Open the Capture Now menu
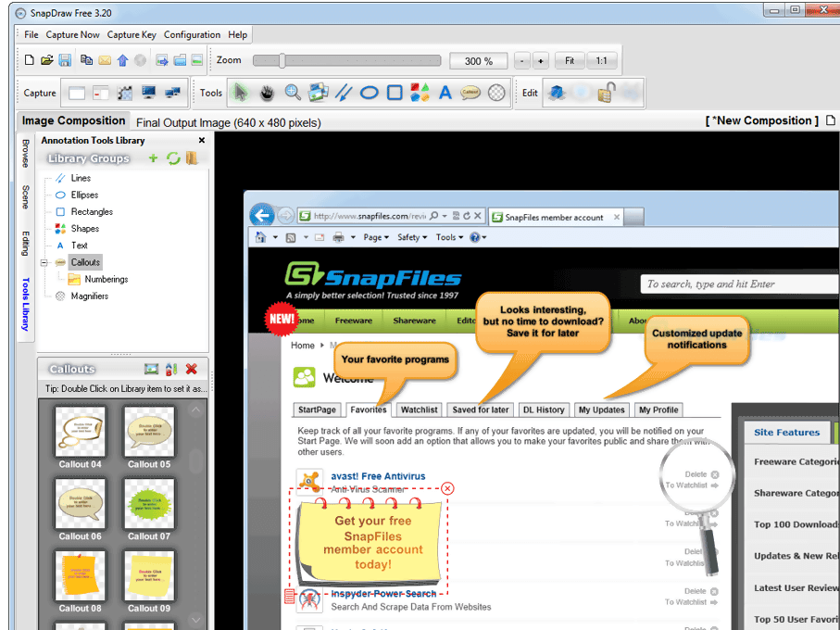This screenshot has width=840, height=630. click(73, 35)
